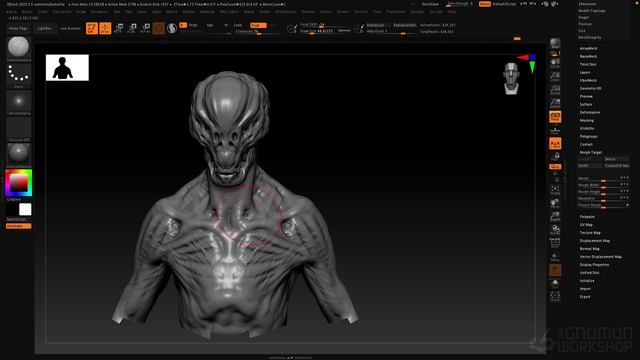This screenshot has width=640, height=360.
Task: Open the Dots stroke type selector
Action: point(18,74)
